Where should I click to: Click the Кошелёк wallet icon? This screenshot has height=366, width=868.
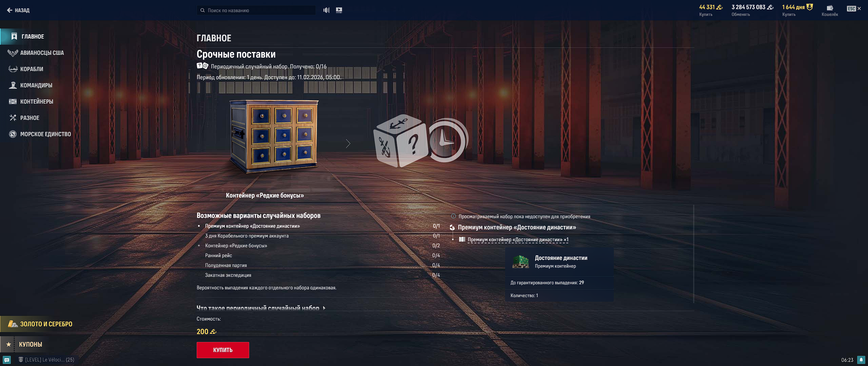point(829,8)
